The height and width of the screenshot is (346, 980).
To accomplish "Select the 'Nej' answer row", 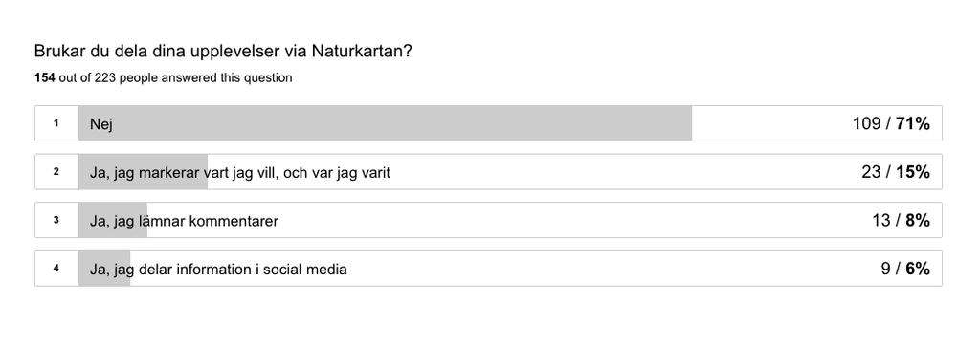I will [488, 123].
